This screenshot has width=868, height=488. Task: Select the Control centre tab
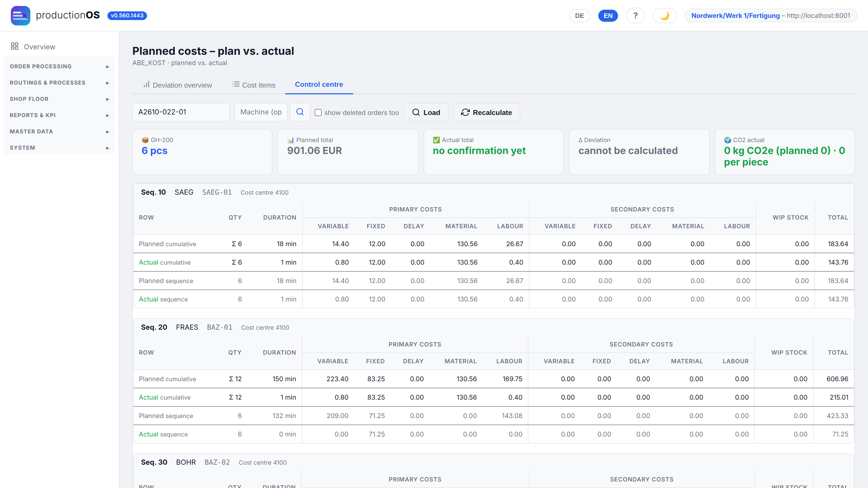[319, 85]
